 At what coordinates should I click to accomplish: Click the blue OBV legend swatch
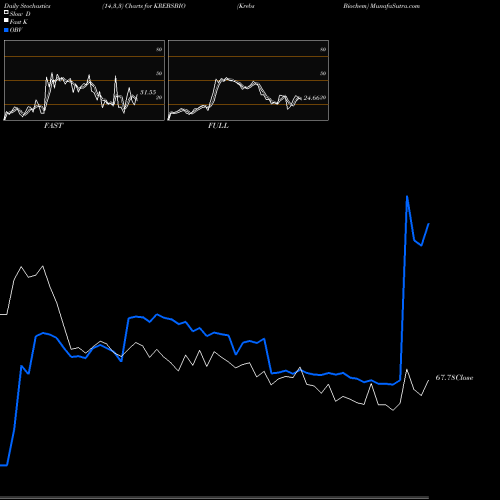click(x=6, y=30)
